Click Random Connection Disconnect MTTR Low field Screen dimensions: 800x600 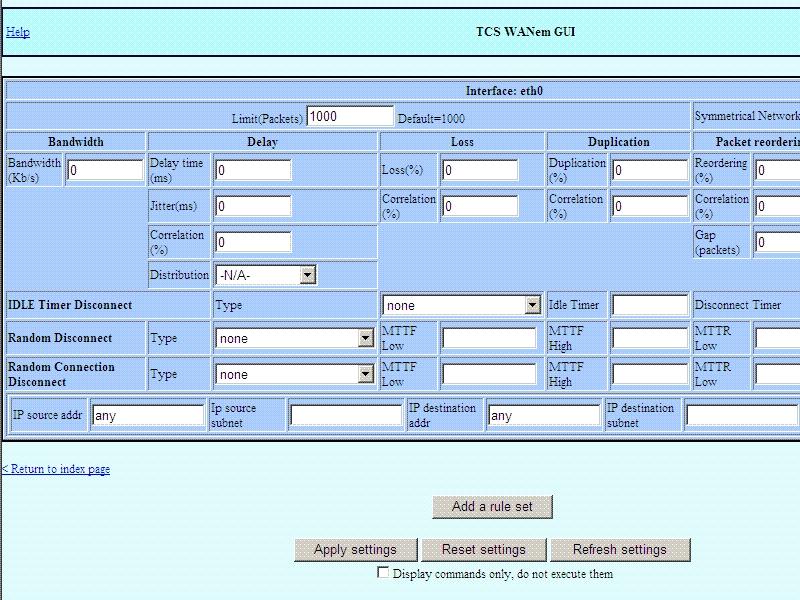coord(777,374)
